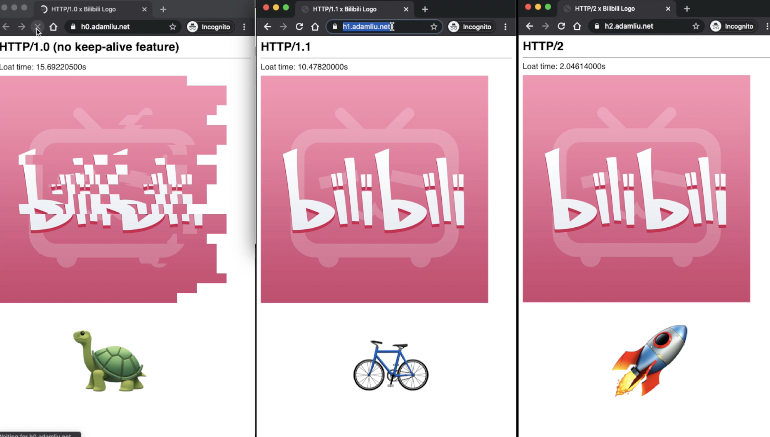The image size is (770, 437).
Task: Click load time text '2.04614000s'
Action: 582,66
